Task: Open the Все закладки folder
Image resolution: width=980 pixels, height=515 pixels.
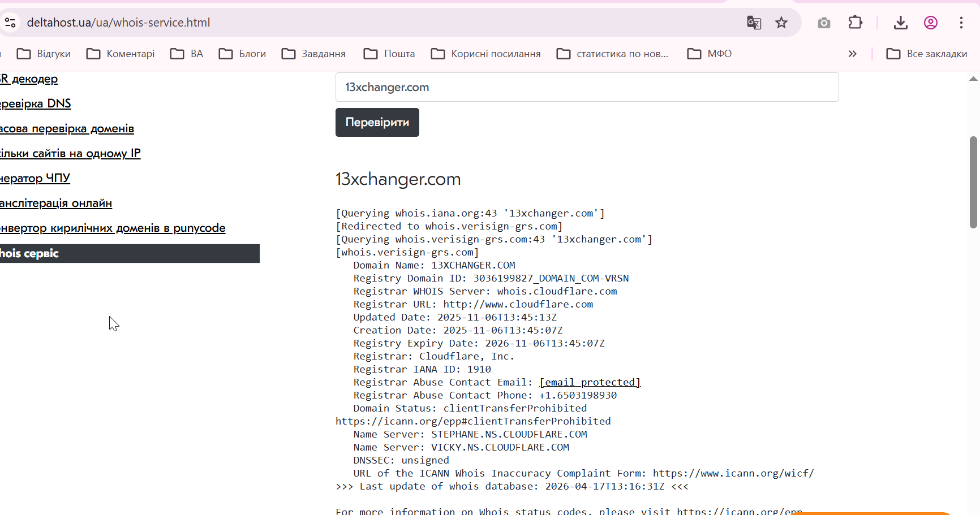Action: coord(927,54)
